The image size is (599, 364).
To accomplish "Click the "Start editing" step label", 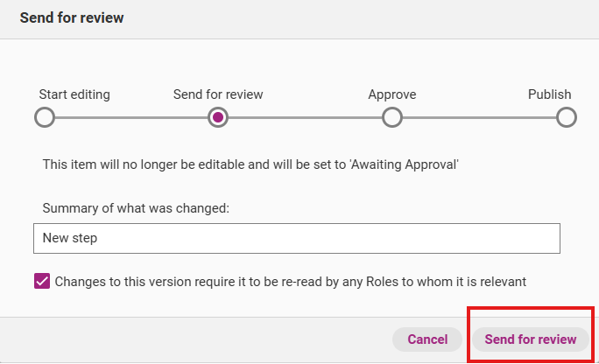I will (74, 94).
